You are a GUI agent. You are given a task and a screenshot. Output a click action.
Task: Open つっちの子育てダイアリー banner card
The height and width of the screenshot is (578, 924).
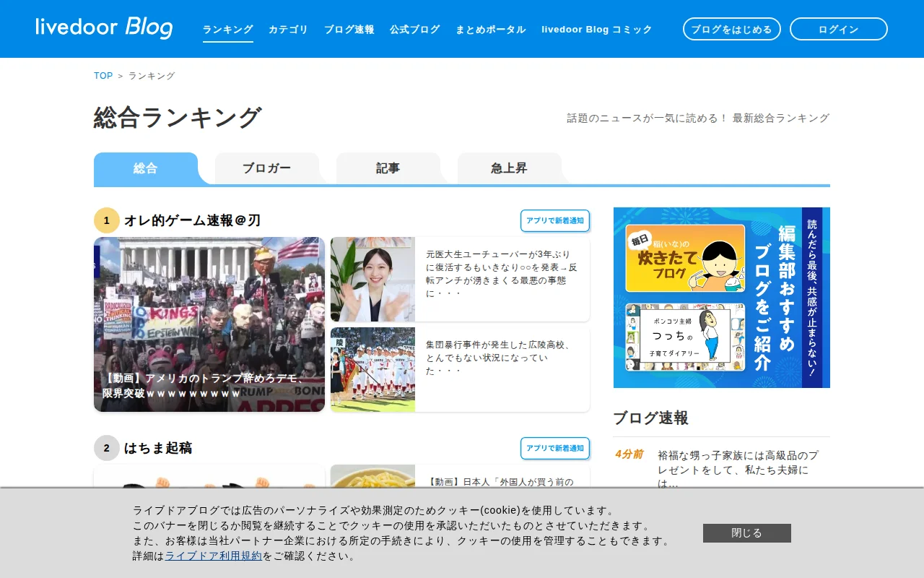click(685, 337)
